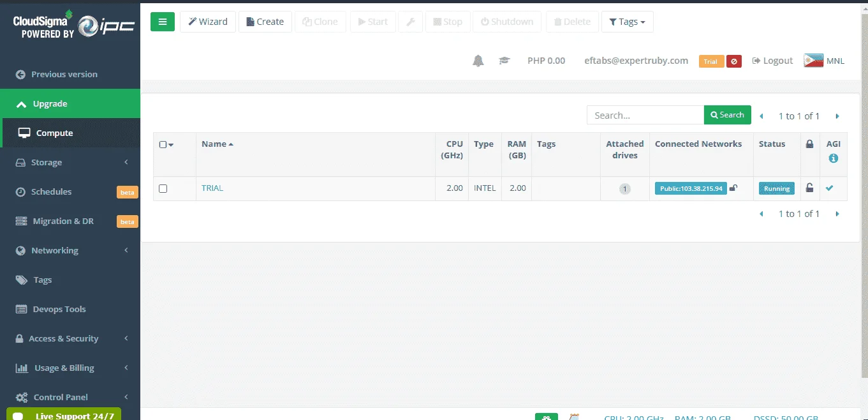Log out of the account
This screenshot has height=420, width=868.
(772, 61)
